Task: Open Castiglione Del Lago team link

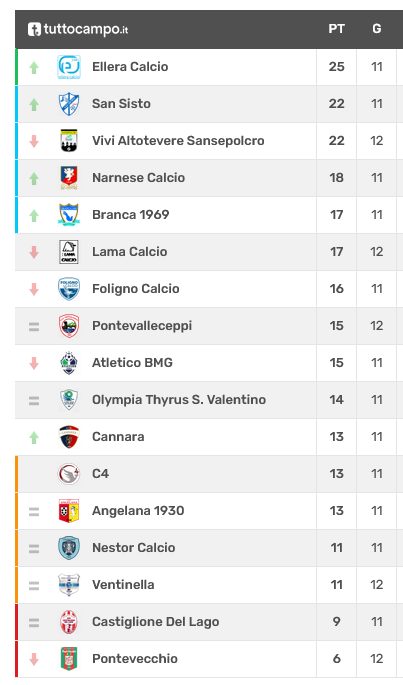Action: tap(155, 622)
